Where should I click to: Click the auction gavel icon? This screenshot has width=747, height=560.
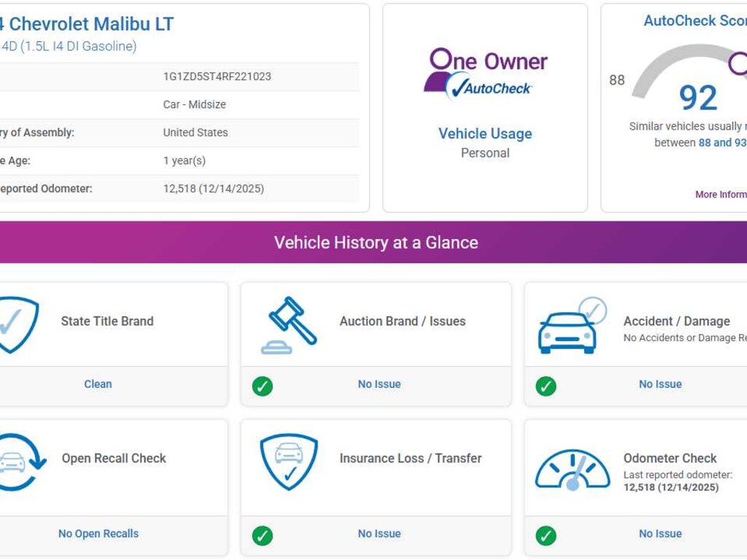(290, 324)
